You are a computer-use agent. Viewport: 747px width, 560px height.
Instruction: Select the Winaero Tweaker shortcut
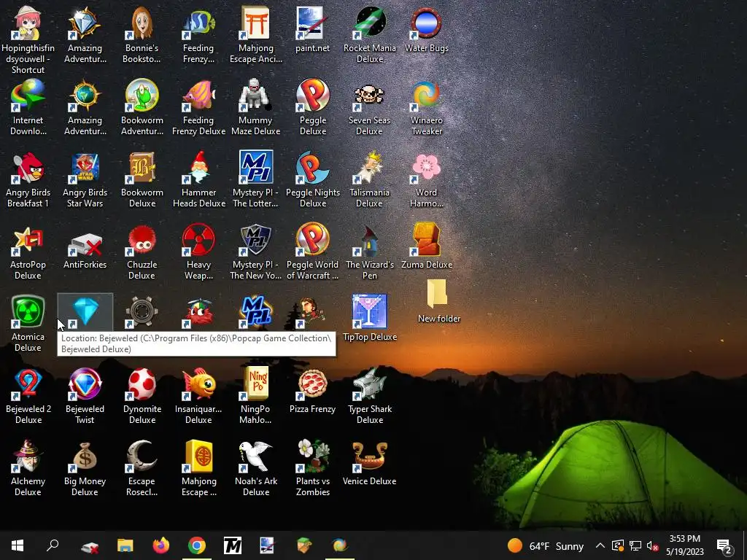pos(426,96)
